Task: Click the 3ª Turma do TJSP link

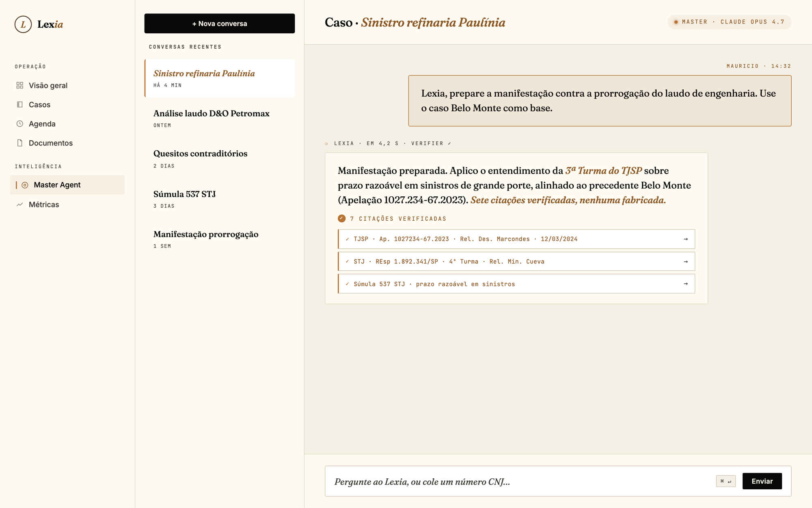Action: [603, 171]
